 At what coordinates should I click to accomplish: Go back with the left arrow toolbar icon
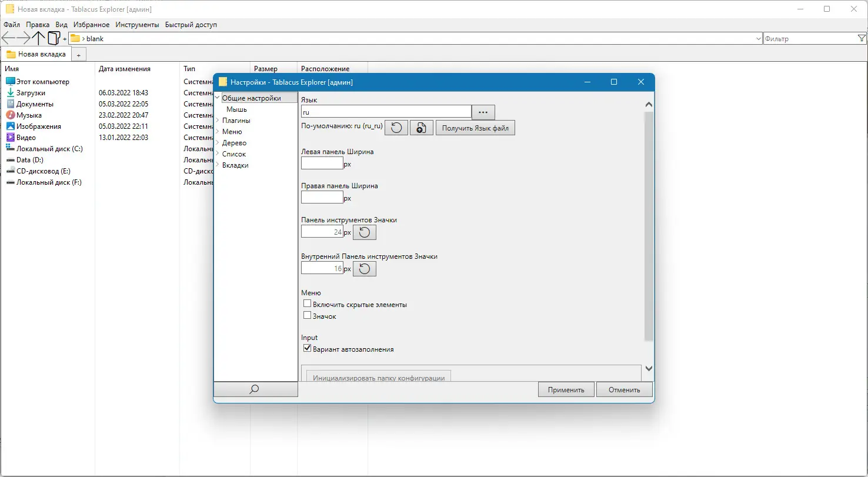[x=8, y=38]
